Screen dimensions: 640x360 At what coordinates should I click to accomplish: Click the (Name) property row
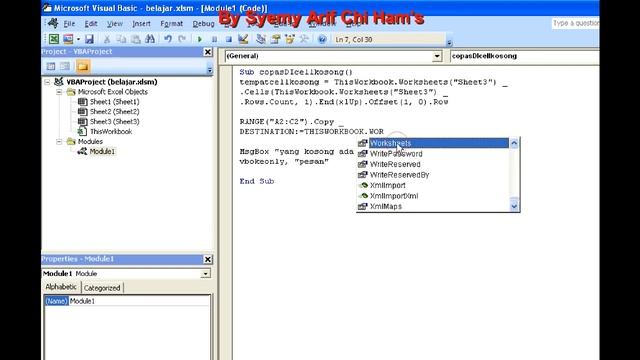pyautogui.click(x=127, y=301)
